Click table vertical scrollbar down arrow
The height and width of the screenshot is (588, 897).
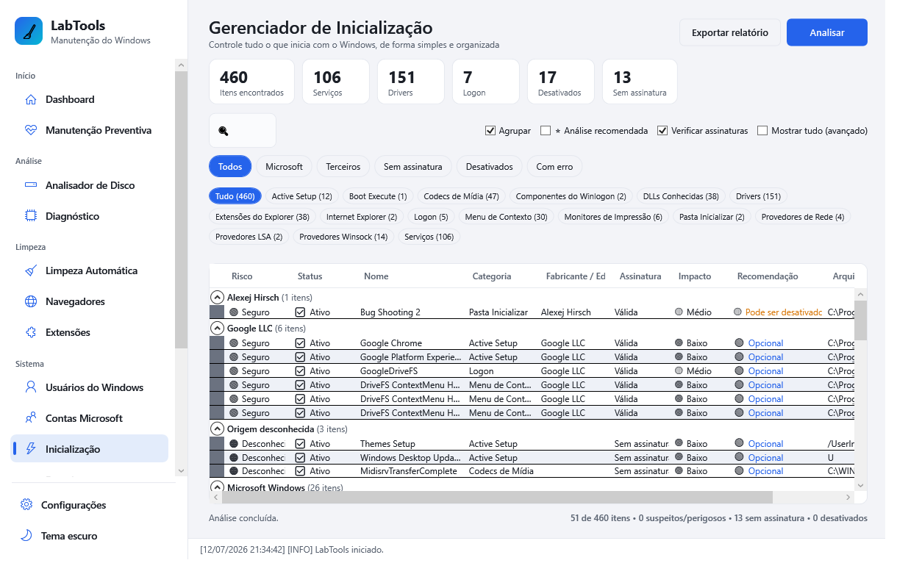coord(860,485)
